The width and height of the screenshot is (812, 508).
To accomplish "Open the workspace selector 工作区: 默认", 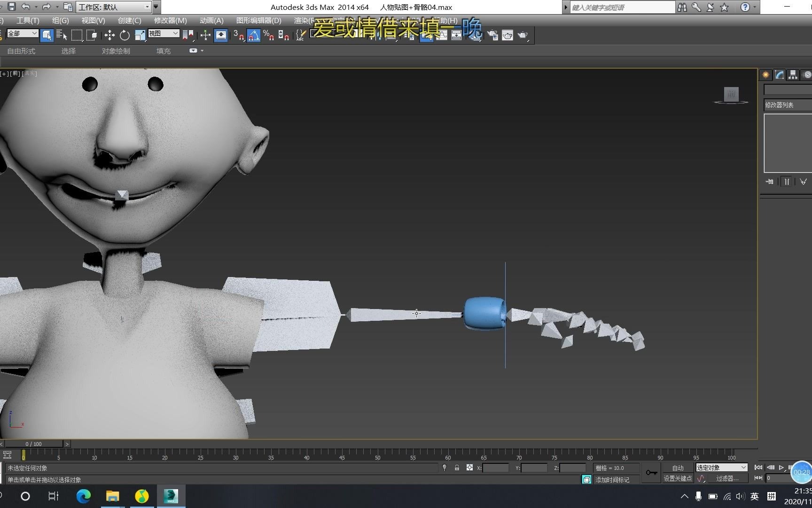I will tap(114, 7).
